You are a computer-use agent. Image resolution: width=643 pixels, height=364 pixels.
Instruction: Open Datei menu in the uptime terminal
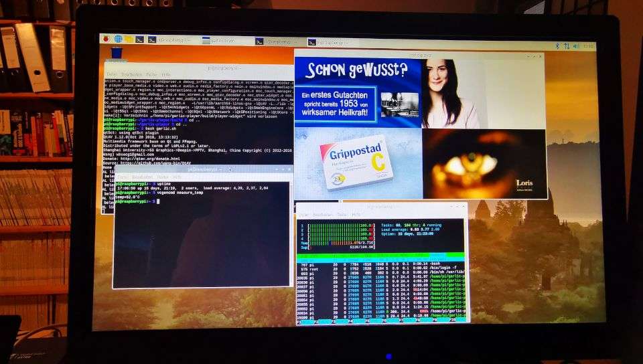(122, 177)
